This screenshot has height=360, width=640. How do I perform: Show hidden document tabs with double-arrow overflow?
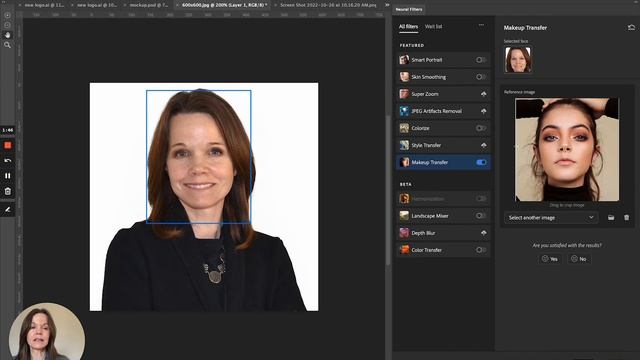(387, 5)
